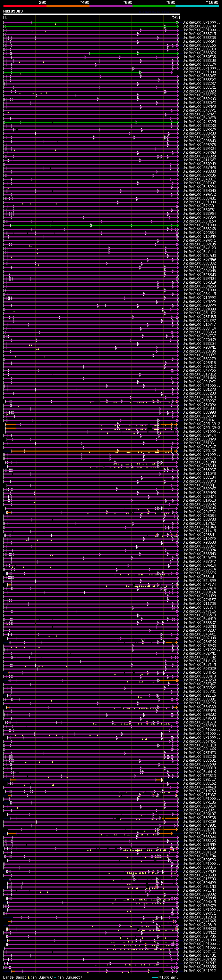Click the orange ~40% identity legend segment

coord(68,6)
